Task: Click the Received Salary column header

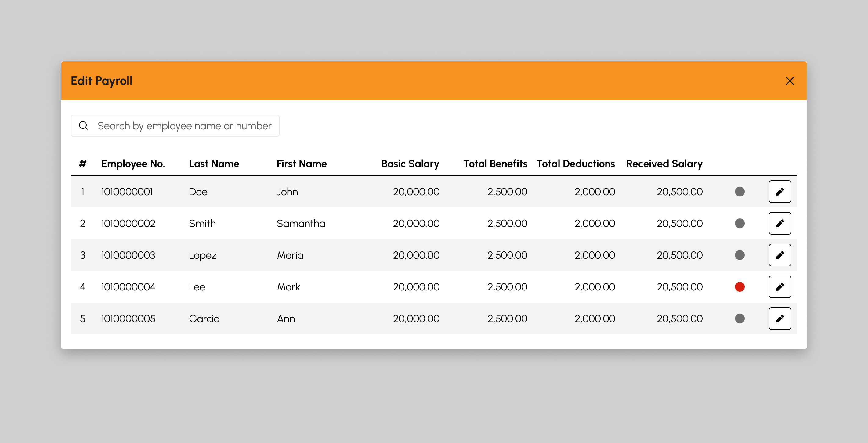Action: [x=664, y=164]
